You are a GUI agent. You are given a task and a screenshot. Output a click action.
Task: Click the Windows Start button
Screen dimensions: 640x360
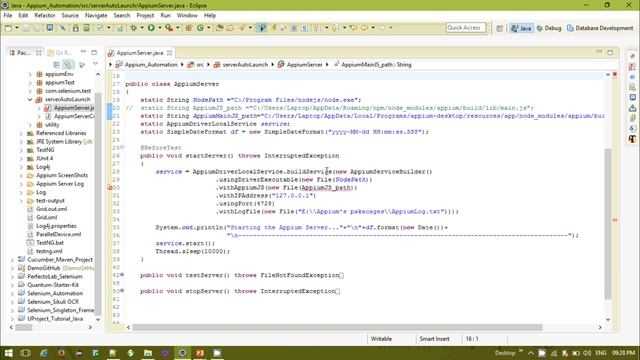click(x=8, y=353)
